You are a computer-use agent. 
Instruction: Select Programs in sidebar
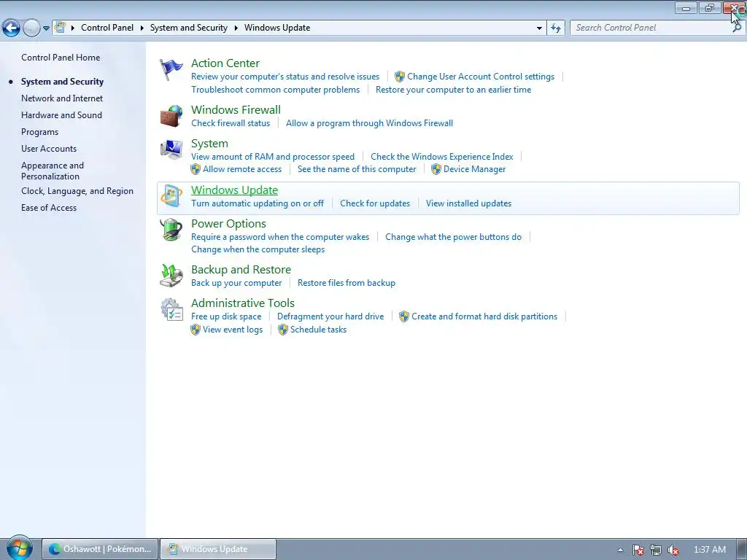pyautogui.click(x=39, y=132)
